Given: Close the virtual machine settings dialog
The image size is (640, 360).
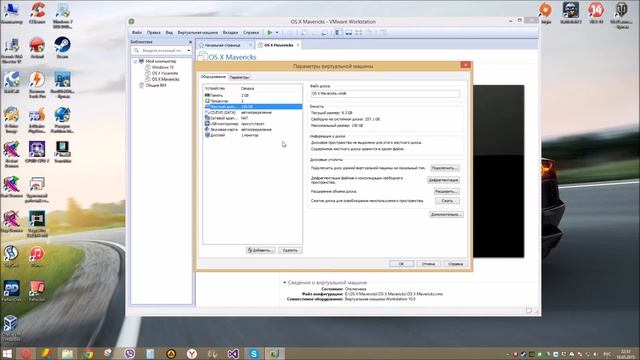Looking at the screenshot, I should pyautogui.click(x=465, y=65).
